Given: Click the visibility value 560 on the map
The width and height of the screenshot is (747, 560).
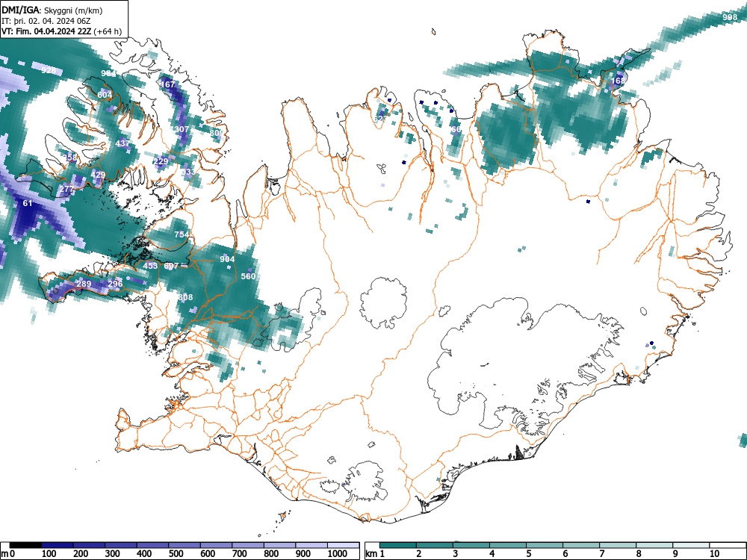Looking at the screenshot, I should [x=248, y=276].
